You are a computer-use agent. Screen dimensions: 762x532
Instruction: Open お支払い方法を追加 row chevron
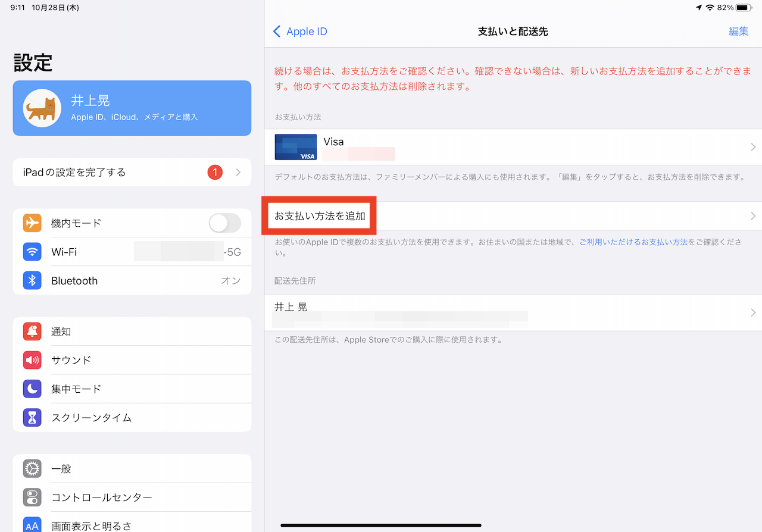(753, 216)
